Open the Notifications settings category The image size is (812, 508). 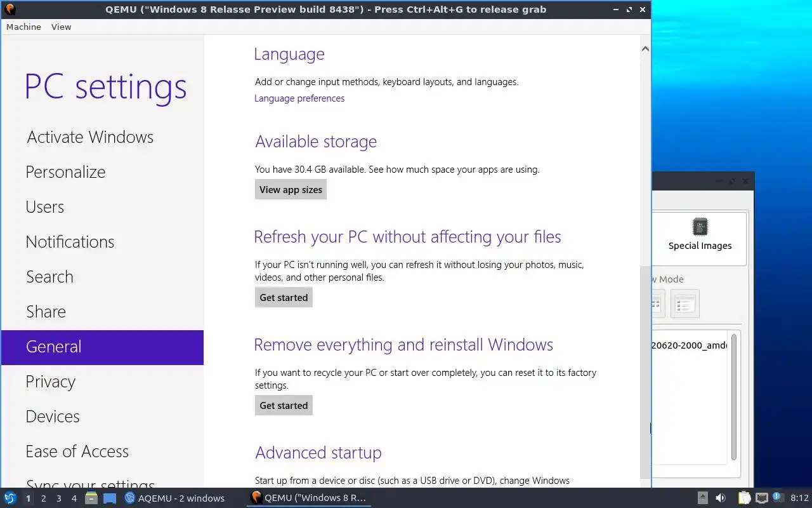pyautogui.click(x=70, y=242)
